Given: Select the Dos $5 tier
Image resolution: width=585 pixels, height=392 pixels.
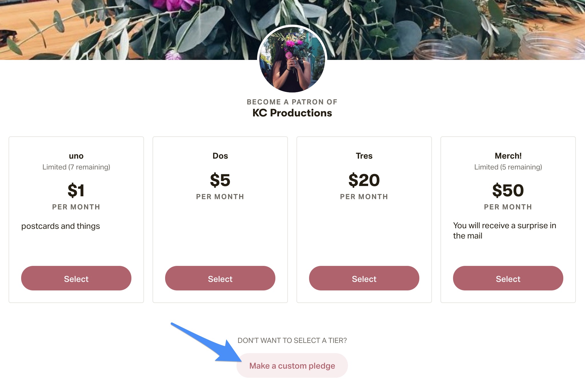Looking at the screenshot, I should tap(220, 278).
